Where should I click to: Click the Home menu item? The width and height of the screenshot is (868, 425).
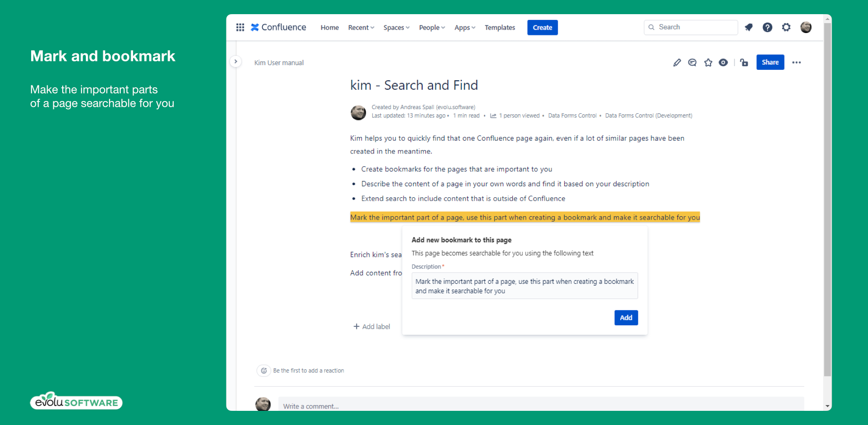[330, 27]
